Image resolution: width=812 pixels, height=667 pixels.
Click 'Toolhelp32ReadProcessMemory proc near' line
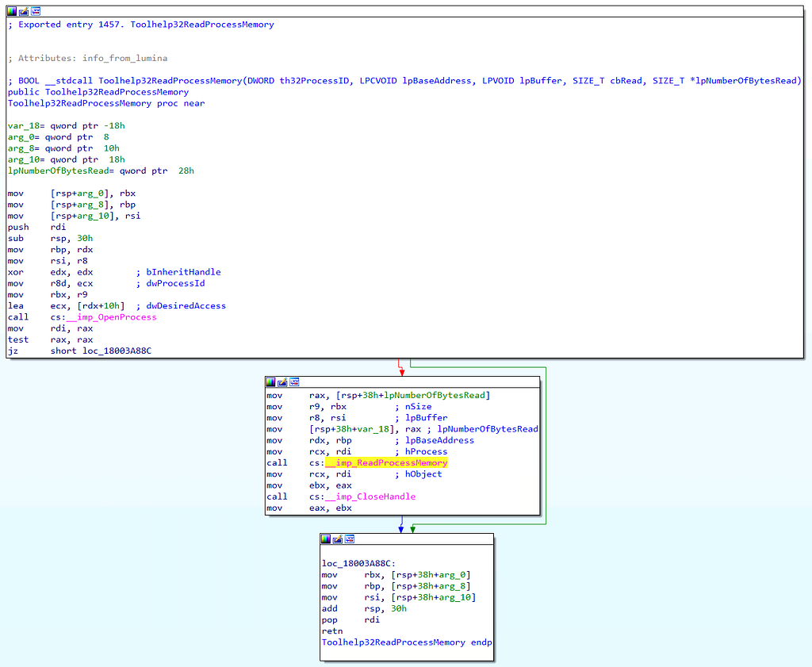tap(106, 103)
